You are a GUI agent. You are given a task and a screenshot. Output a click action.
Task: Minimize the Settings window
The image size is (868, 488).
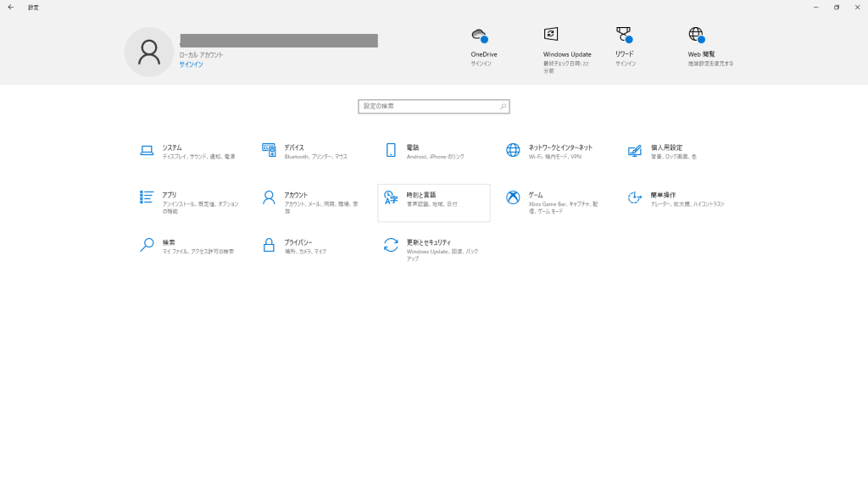click(x=816, y=7)
